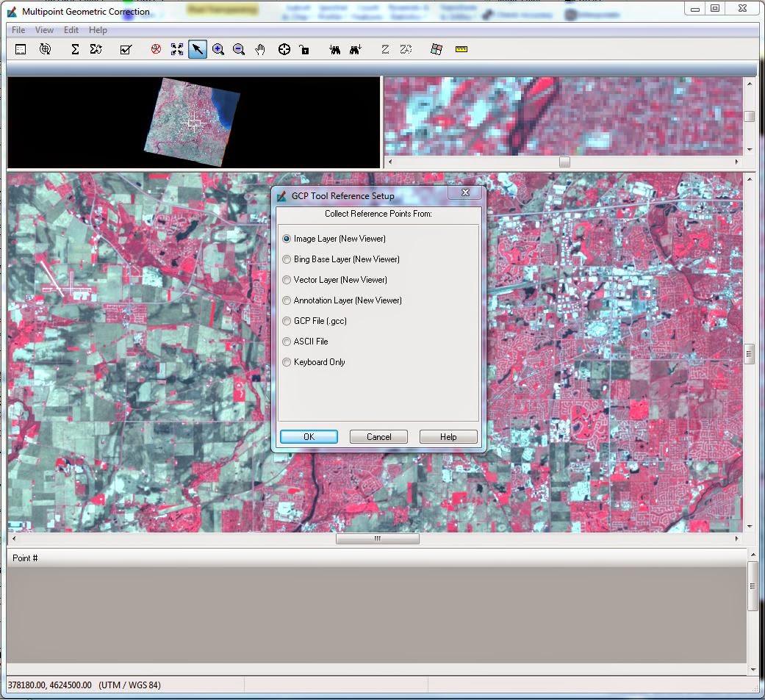Click the point table vertical scrollbar thumb
Image resolution: width=765 pixels, height=700 pixels.
[x=753, y=586]
